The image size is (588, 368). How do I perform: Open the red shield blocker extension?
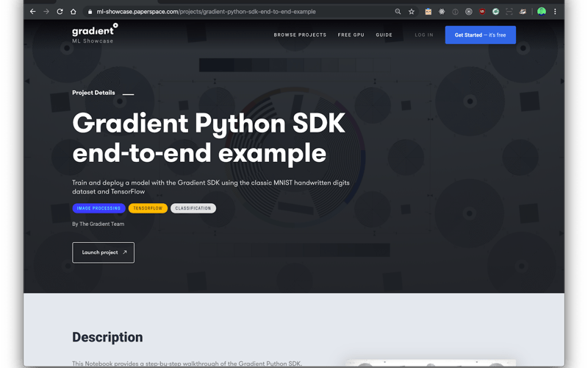[x=482, y=12]
